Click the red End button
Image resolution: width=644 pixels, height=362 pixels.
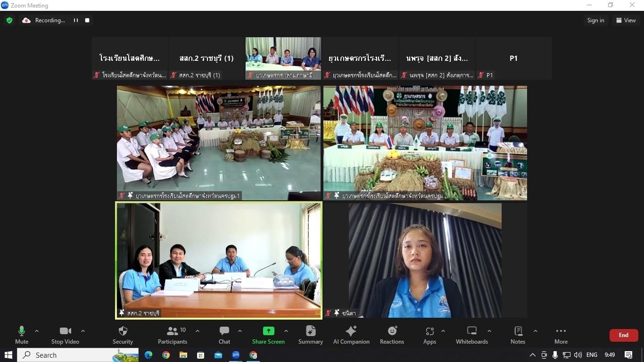point(623,335)
